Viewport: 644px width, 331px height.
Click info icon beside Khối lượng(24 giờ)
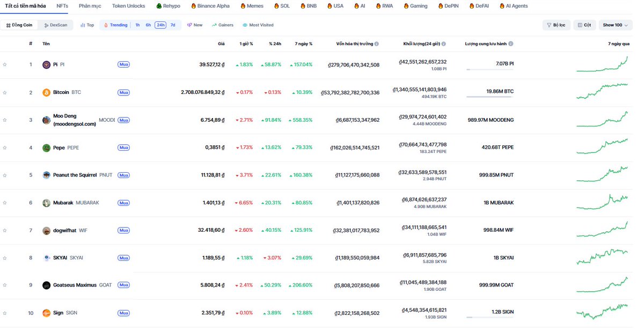(x=443, y=44)
